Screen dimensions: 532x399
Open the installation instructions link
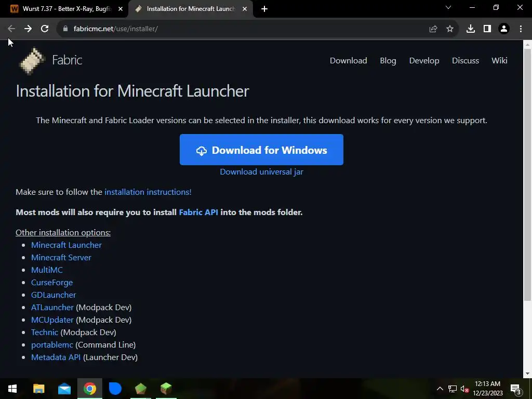[x=148, y=192]
